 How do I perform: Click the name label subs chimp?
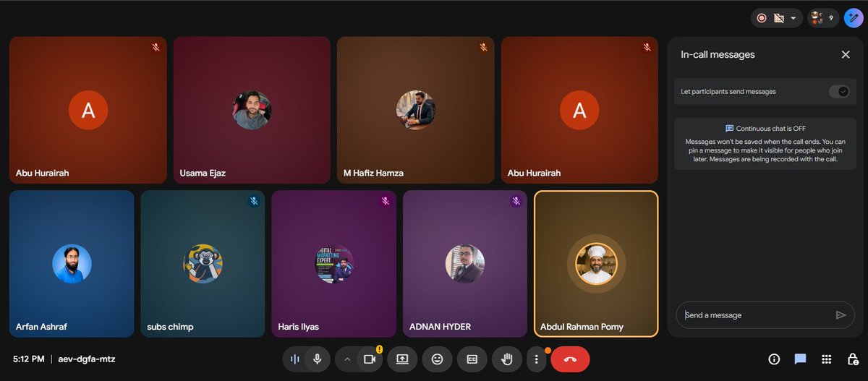point(169,328)
